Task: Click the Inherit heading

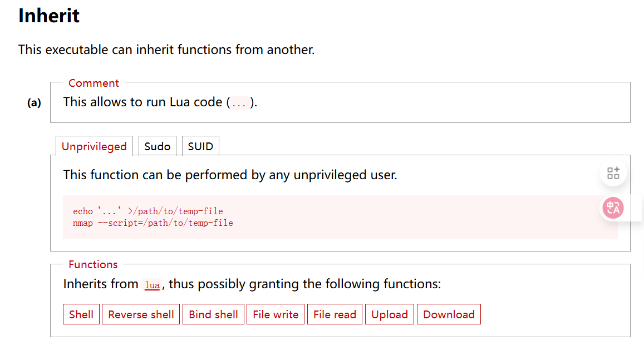Action: pos(49,16)
